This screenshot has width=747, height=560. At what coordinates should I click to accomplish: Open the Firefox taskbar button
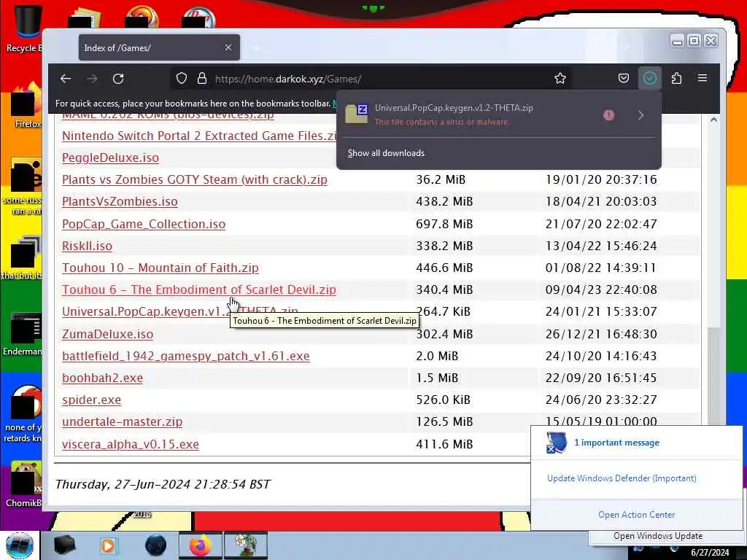[200, 545]
